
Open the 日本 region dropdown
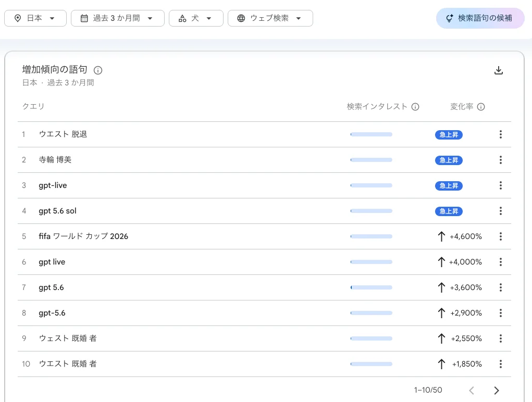pos(35,18)
